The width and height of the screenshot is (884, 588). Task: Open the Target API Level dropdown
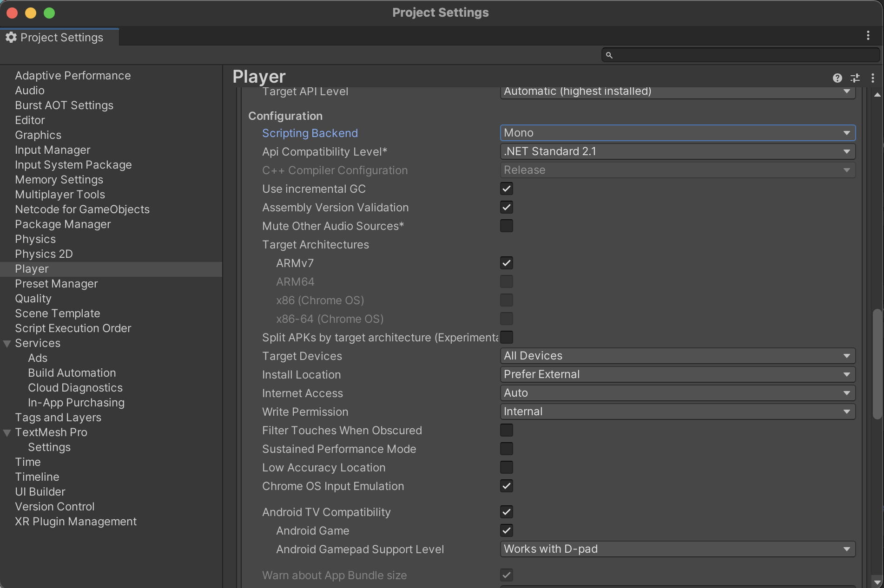[678, 92]
